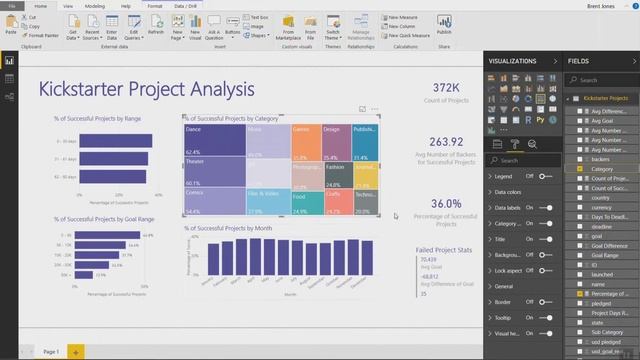Viewport: 640px width, 360px height.
Task: Toggle the Lock aspect switch
Action: [545, 271]
